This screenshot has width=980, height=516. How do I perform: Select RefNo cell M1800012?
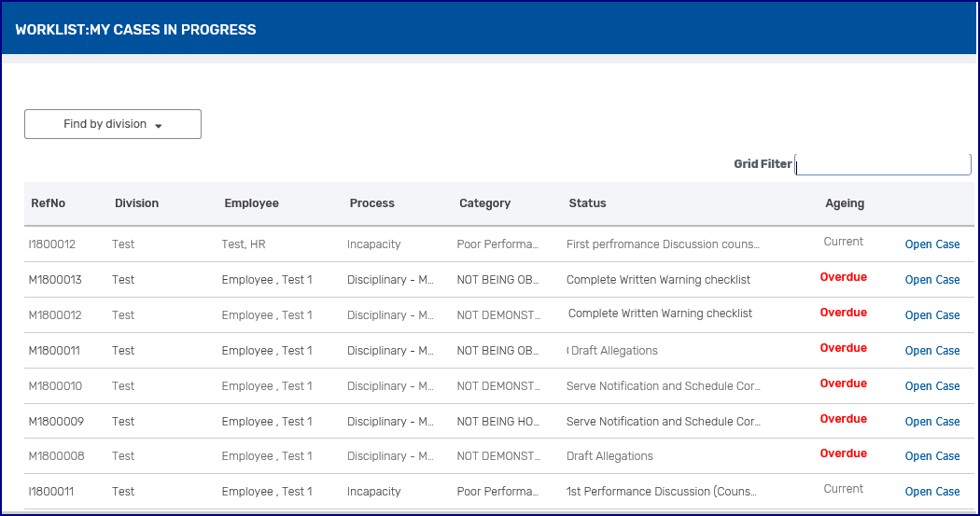[55, 315]
